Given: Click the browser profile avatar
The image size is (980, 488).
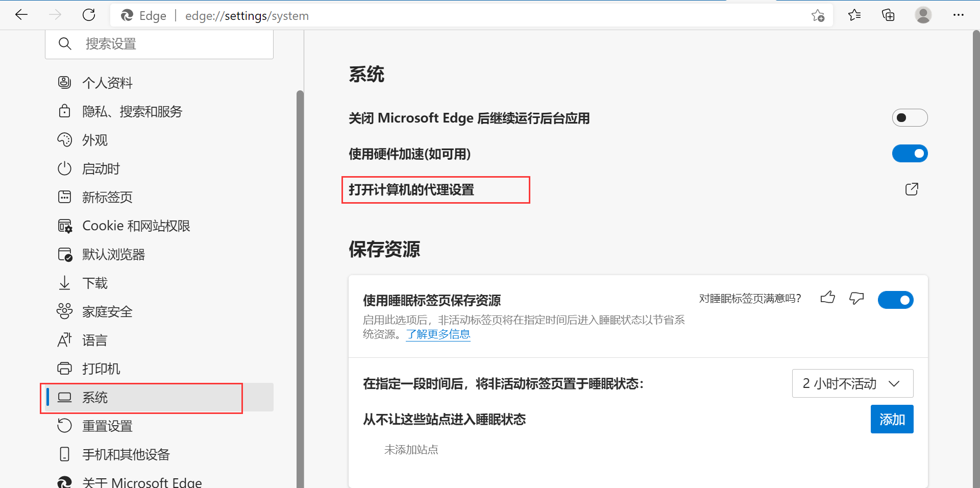Looking at the screenshot, I should pos(923,15).
